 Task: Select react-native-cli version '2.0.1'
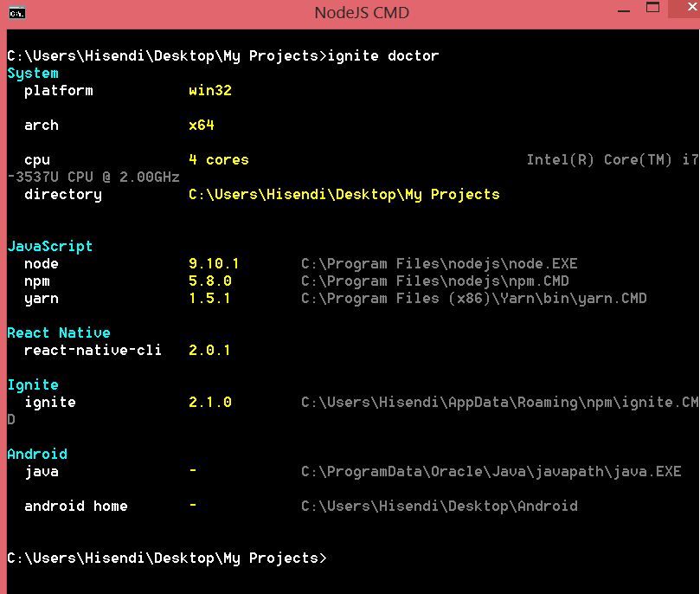point(209,350)
